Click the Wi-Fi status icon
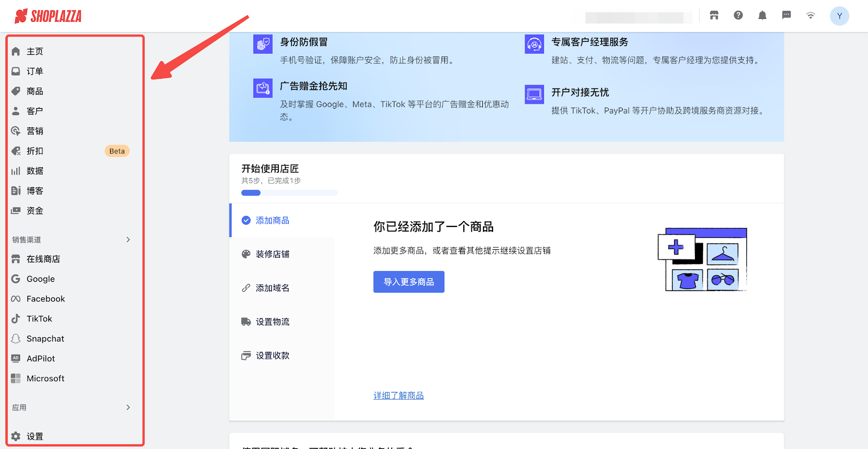 (x=810, y=15)
